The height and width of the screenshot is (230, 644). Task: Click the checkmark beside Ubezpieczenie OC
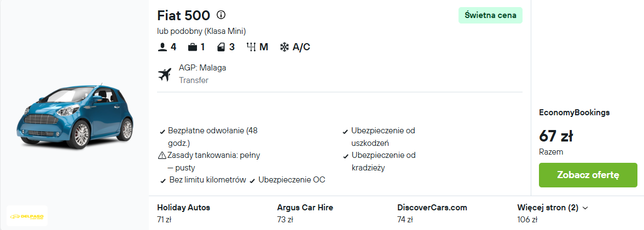tap(252, 181)
